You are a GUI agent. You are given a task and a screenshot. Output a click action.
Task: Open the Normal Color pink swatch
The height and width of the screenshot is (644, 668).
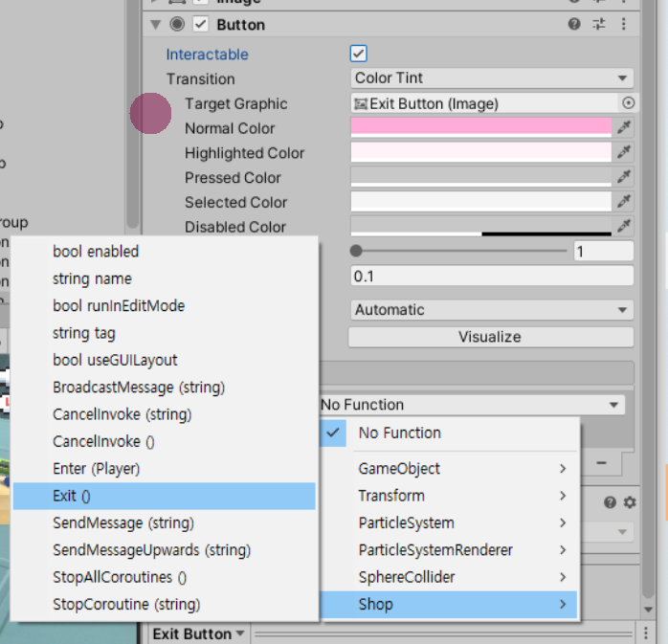[x=481, y=127]
